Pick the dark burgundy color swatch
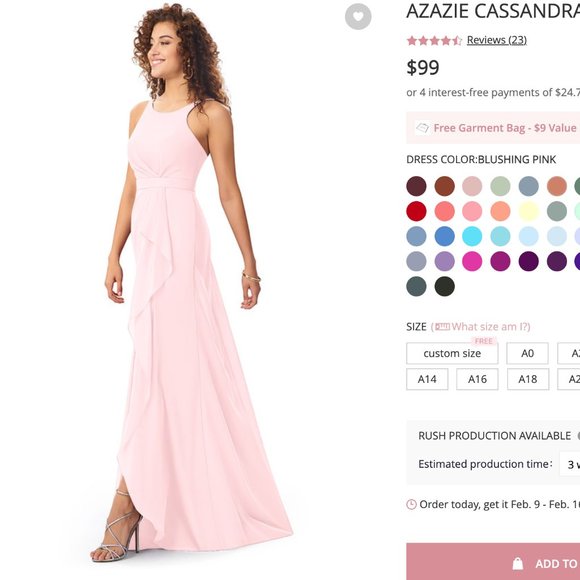The image size is (580, 580). point(416,186)
